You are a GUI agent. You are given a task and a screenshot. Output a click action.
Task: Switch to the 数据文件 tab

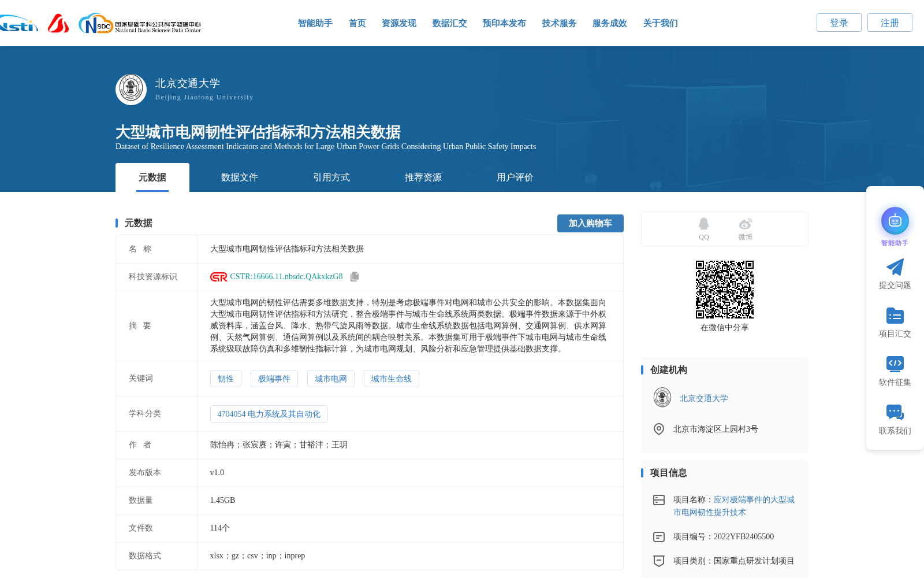(x=240, y=177)
